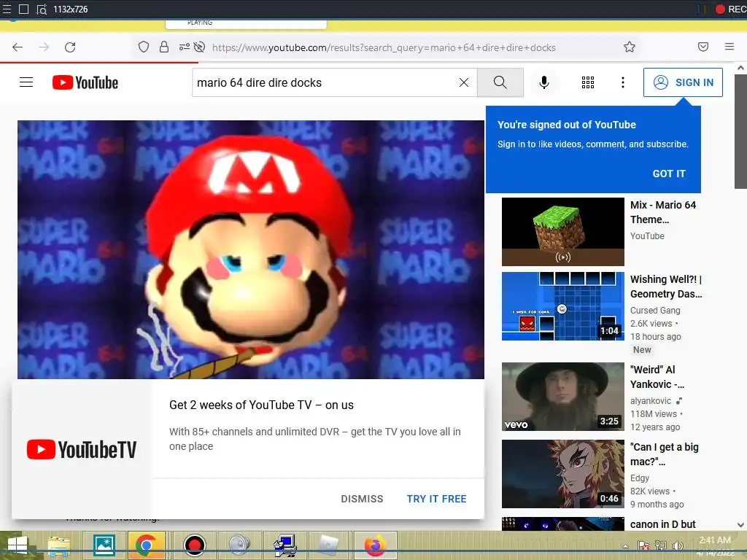The height and width of the screenshot is (560, 747).
Task: Dismiss signed-out notice with GOT IT
Action: 669,174
